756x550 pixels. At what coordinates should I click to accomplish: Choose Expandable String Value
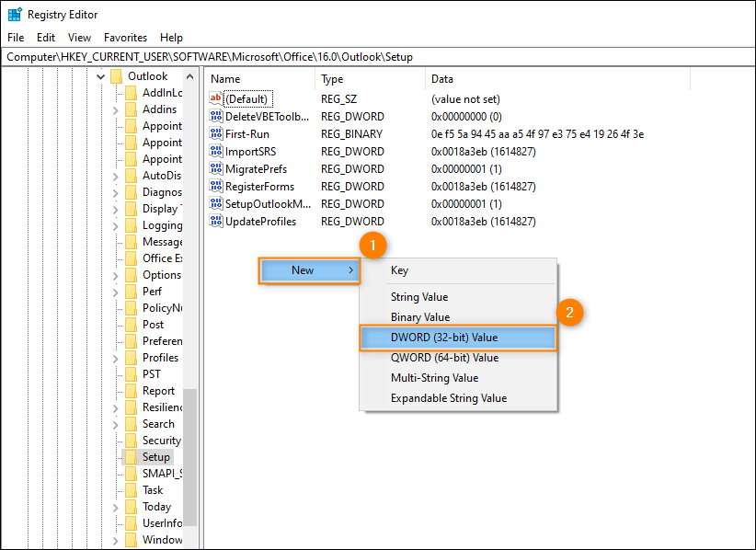(x=458, y=398)
